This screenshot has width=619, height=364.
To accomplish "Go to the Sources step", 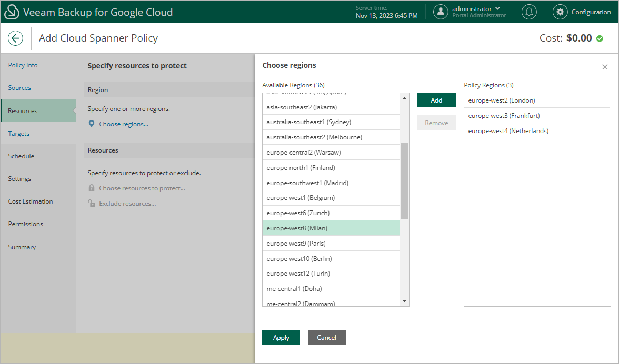I will (19, 88).
